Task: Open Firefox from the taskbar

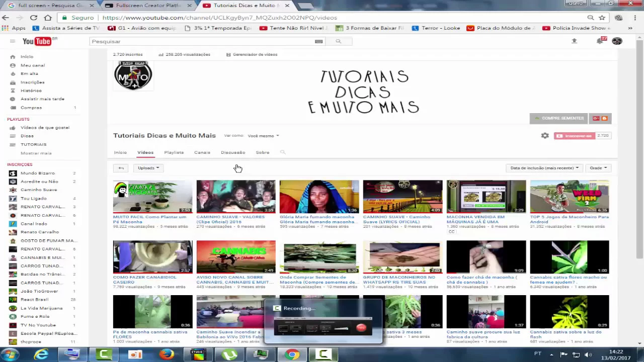Action: [167, 354]
